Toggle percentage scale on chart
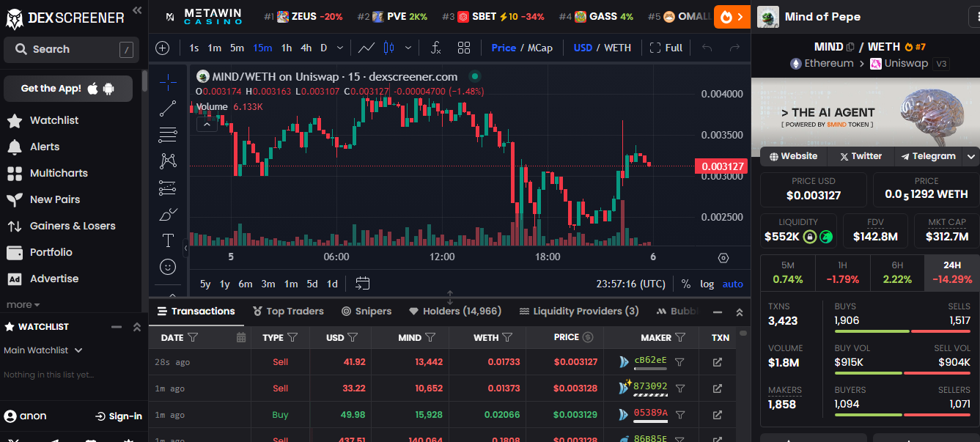980x442 pixels. pos(686,284)
